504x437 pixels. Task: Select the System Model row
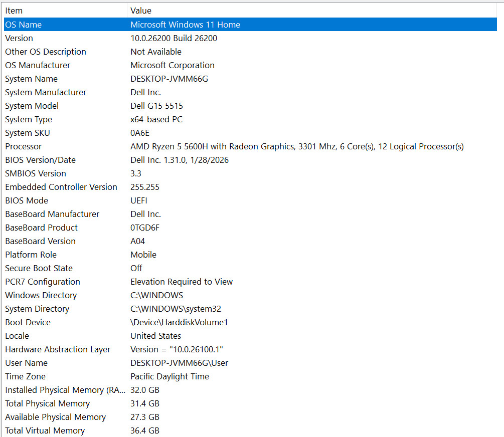pyautogui.click(x=250, y=106)
